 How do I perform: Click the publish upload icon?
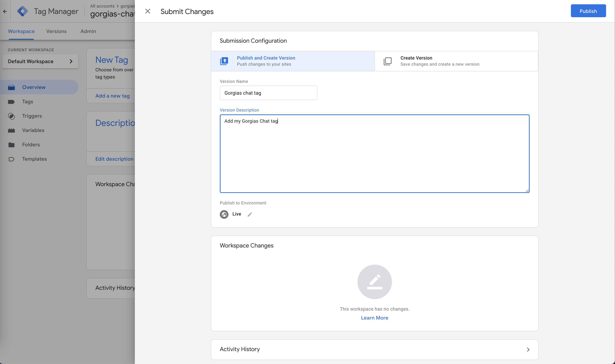[224, 61]
